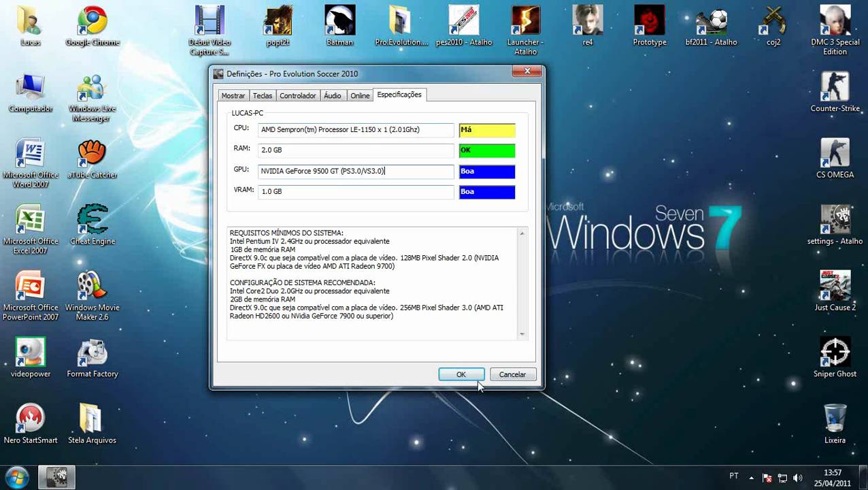Screen dimensions: 868x490
Task: Open the taskbar clock and date
Action: [x=833, y=478]
